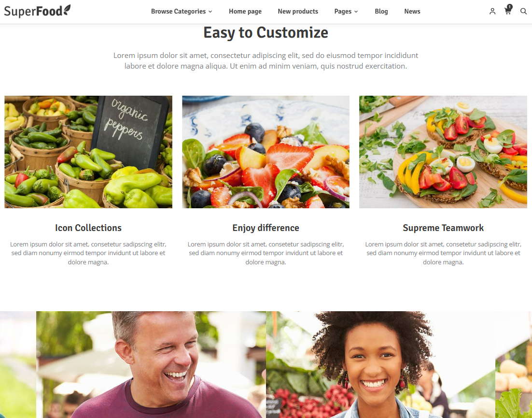The height and width of the screenshot is (418, 532).
Task: Click the smiling man photo
Action: tap(151, 365)
